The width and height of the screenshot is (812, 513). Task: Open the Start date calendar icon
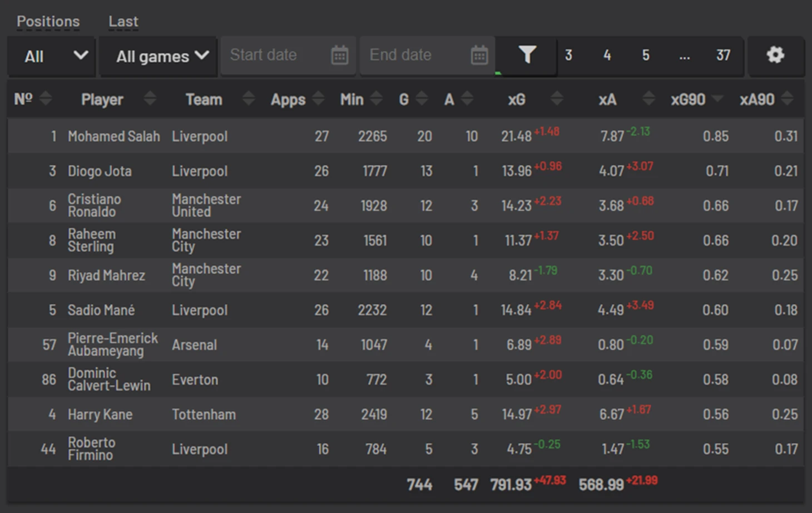click(x=339, y=56)
